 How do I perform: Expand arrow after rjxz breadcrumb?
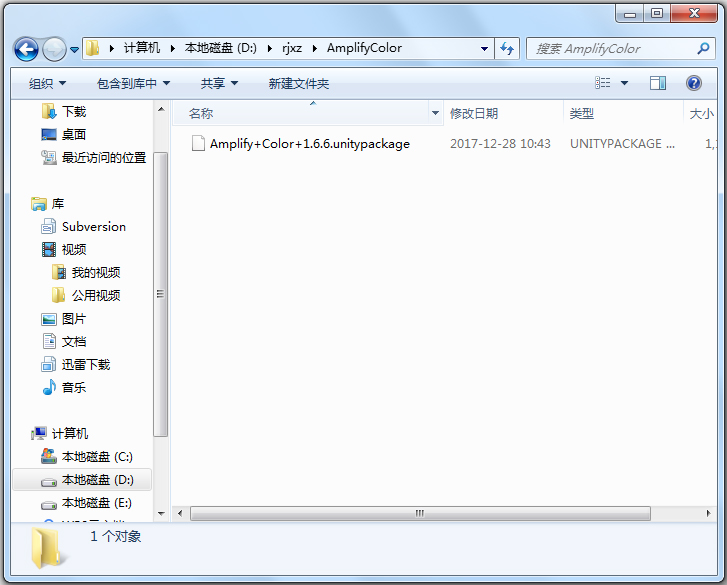tap(314, 48)
